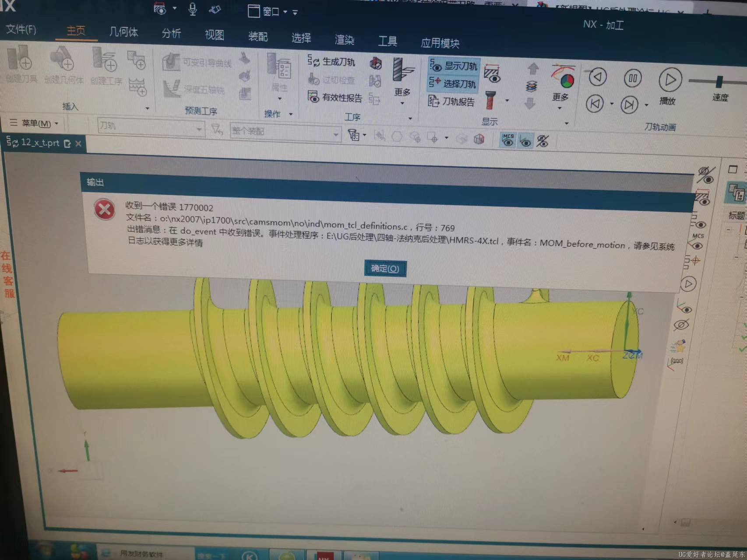The image size is (747, 560).
Task: Open the 渲染 ribbon tab
Action: pos(345,40)
